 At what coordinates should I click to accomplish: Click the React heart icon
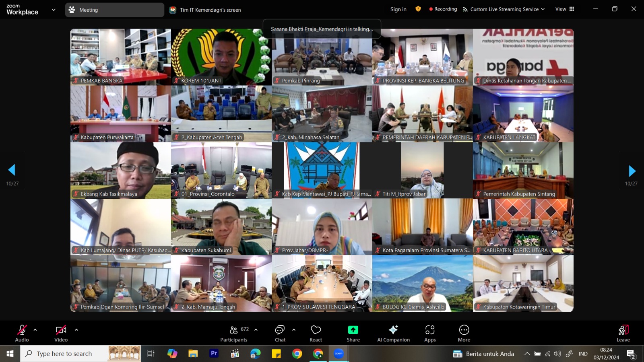316,333
